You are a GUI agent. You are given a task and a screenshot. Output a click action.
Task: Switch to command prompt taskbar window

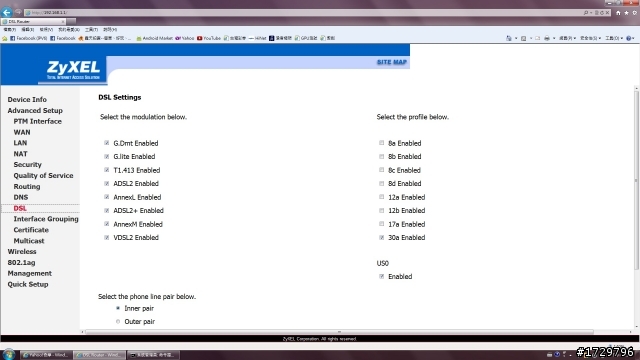click(153, 355)
